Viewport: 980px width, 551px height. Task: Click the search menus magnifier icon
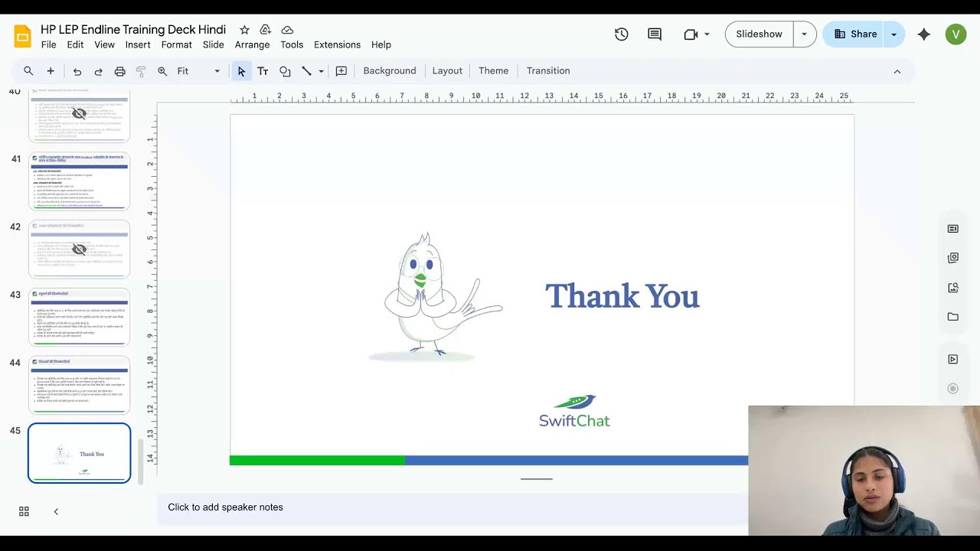pyautogui.click(x=28, y=71)
